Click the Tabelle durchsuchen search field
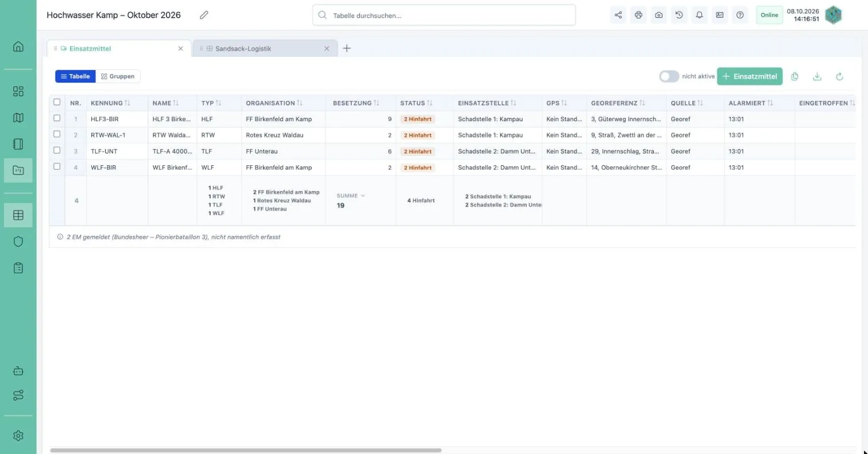The height and width of the screenshot is (454, 868). (x=444, y=15)
